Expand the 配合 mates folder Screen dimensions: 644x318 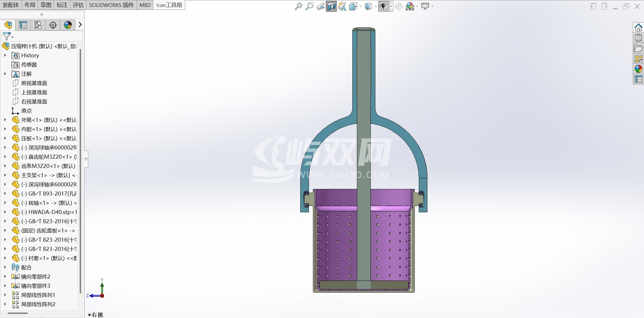[5, 267]
